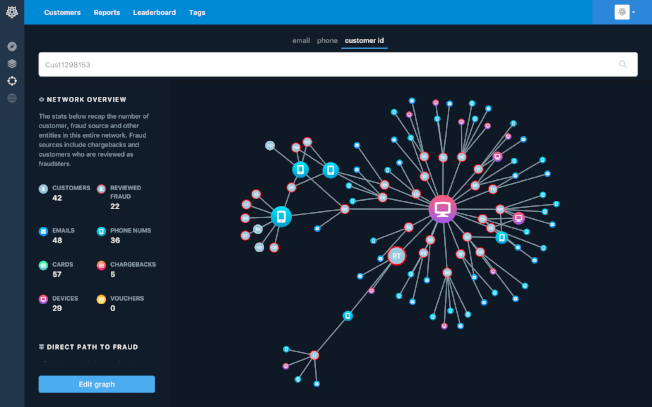Select the network target icon in sidebar
The height and width of the screenshot is (407, 652).
pyautogui.click(x=12, y=81)
